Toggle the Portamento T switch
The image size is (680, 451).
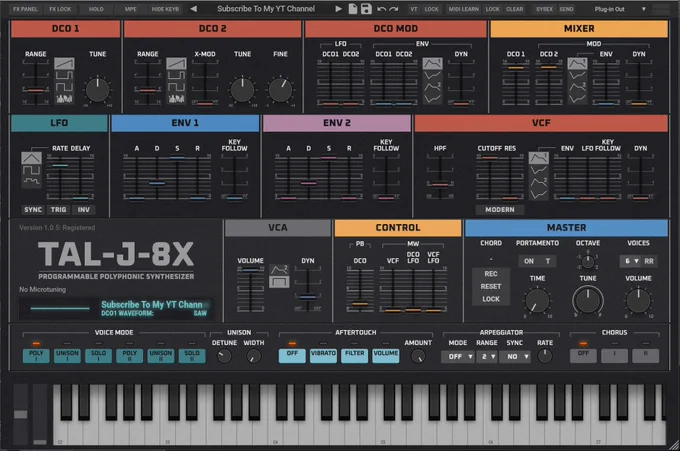548,261
